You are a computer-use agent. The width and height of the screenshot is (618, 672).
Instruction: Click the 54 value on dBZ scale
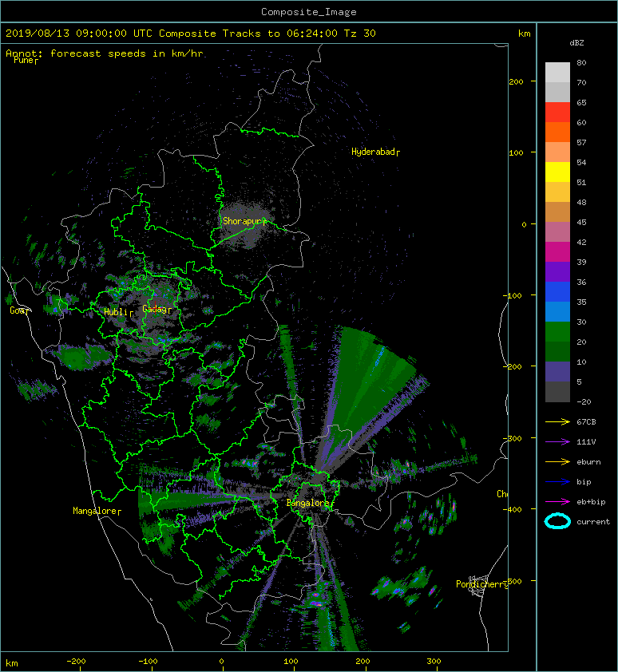click(x=581, y=162)
